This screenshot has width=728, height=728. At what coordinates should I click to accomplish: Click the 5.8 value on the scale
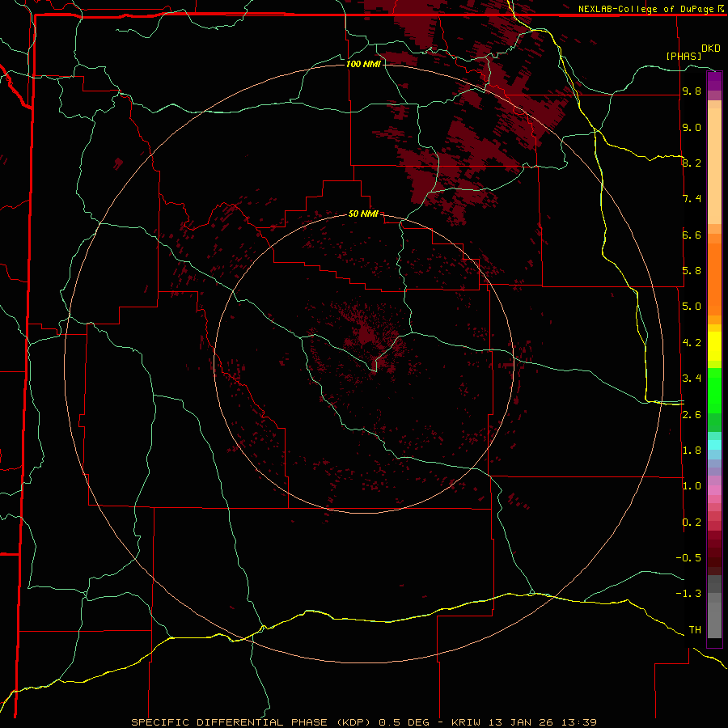pyautogui.click(x=692, y=271)
